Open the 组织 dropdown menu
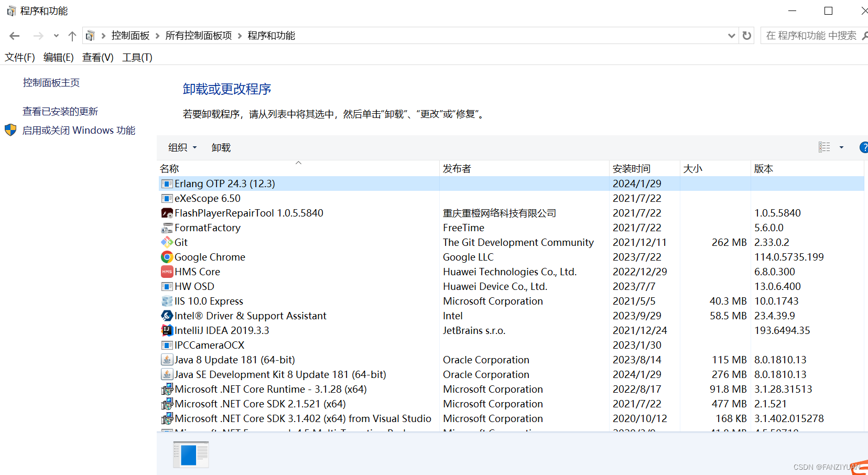The height and width of the screenshot is (475, 868). pyautogui.click(x=182, y=147)
